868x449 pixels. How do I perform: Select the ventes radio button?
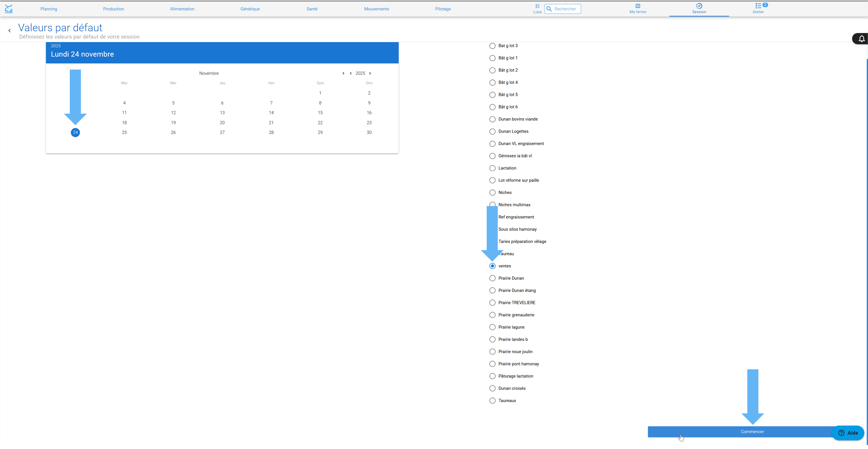coord(492,266)
